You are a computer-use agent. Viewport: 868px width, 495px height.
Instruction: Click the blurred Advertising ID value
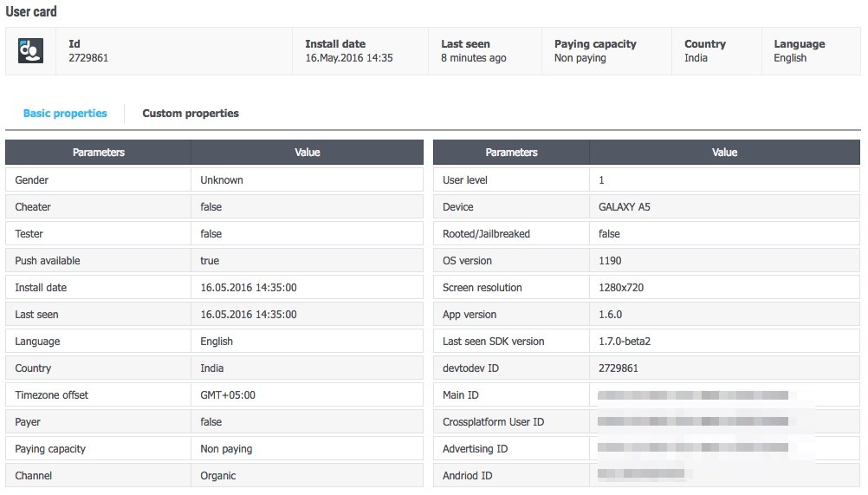pyautogui.click(x=693, y=449)
